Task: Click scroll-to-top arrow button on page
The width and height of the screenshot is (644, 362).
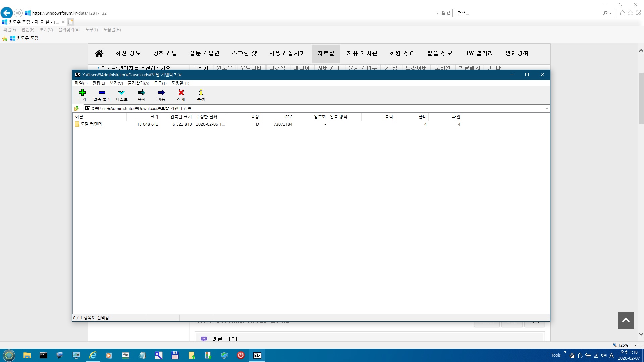Action: pos(626,320)
